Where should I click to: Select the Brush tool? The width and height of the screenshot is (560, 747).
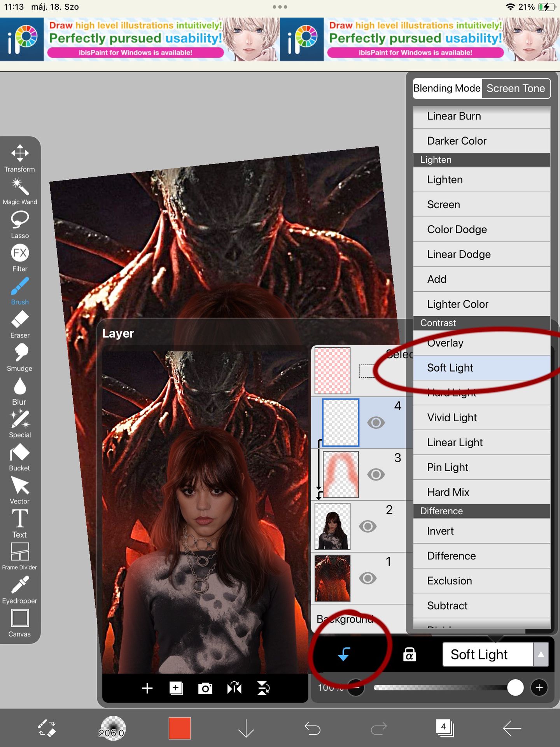(20, 291)
